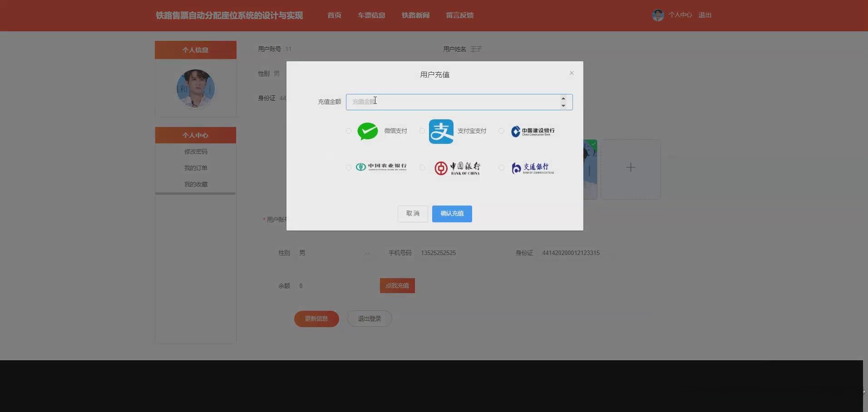Click the amount stepper up arrow
The height and width of the screenshot is (412, 868).
click(562, 98)
